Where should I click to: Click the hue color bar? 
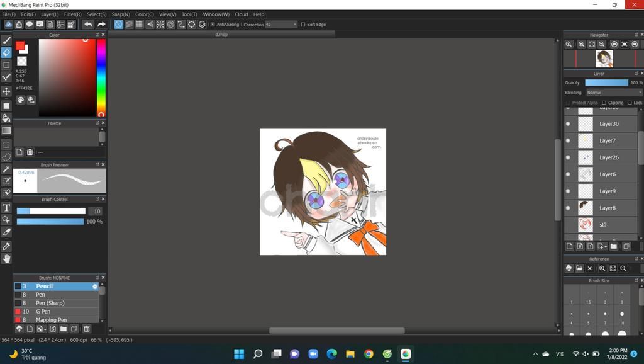pyautogui.click(x=101, y=77)
